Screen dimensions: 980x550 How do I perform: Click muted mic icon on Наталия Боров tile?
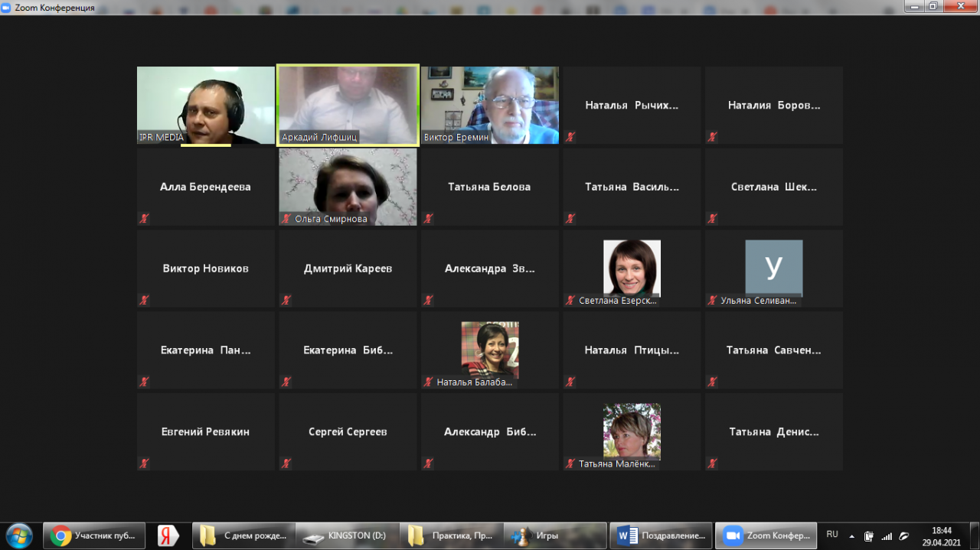[712, 137]
